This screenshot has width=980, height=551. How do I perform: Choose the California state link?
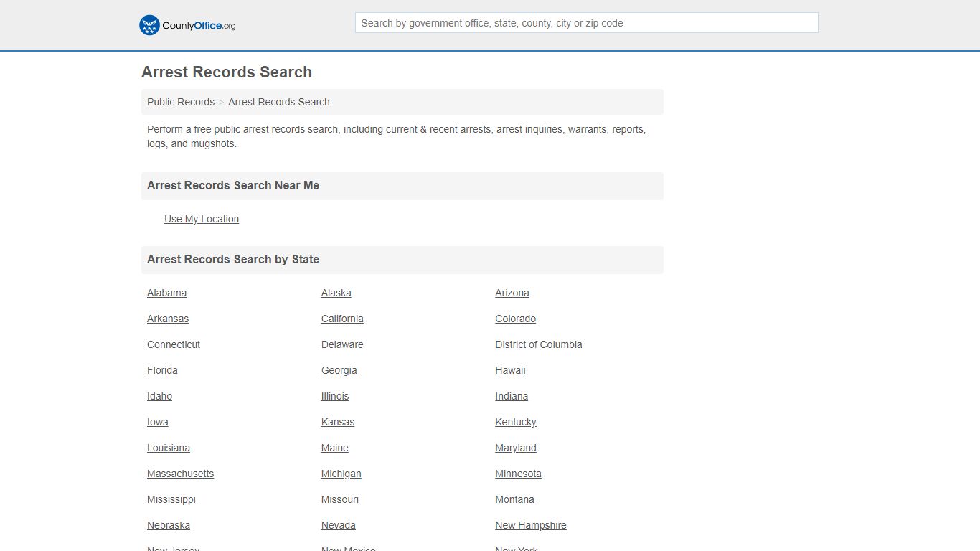(x=342, y=319)
